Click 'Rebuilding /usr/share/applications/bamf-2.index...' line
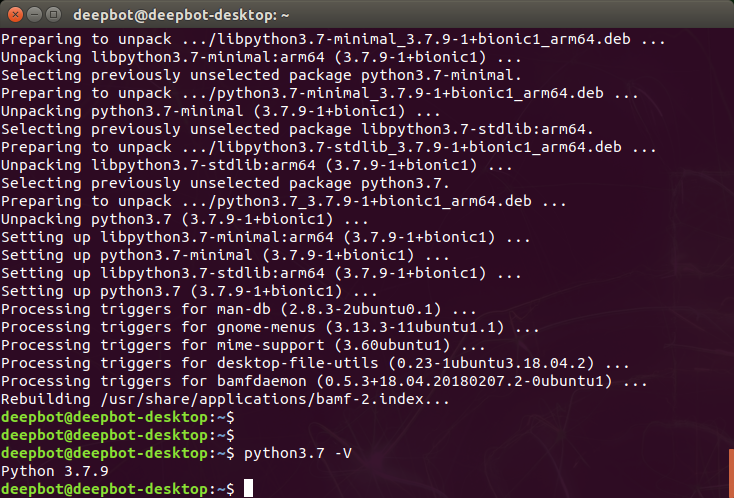Viewport: 734px width, 498px height. click(x=225, y=400)
